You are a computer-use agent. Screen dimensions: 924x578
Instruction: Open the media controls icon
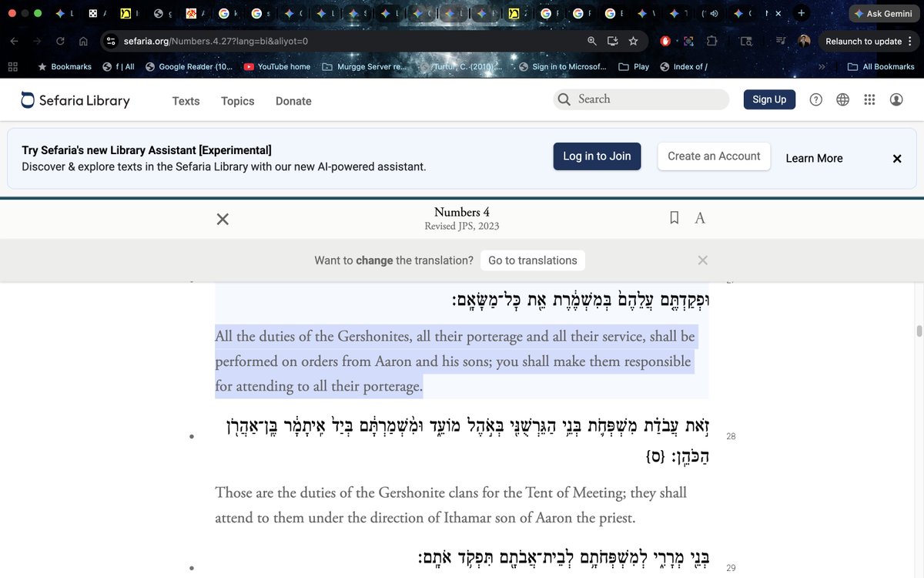coord(781,41)
